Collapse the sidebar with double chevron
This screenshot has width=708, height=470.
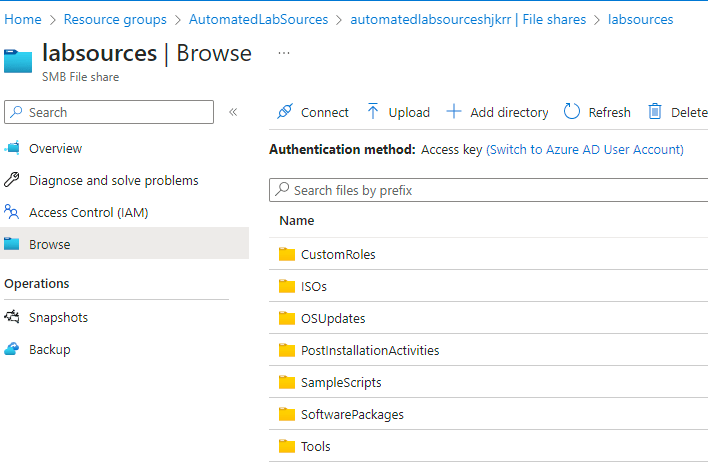pos(233,112)
